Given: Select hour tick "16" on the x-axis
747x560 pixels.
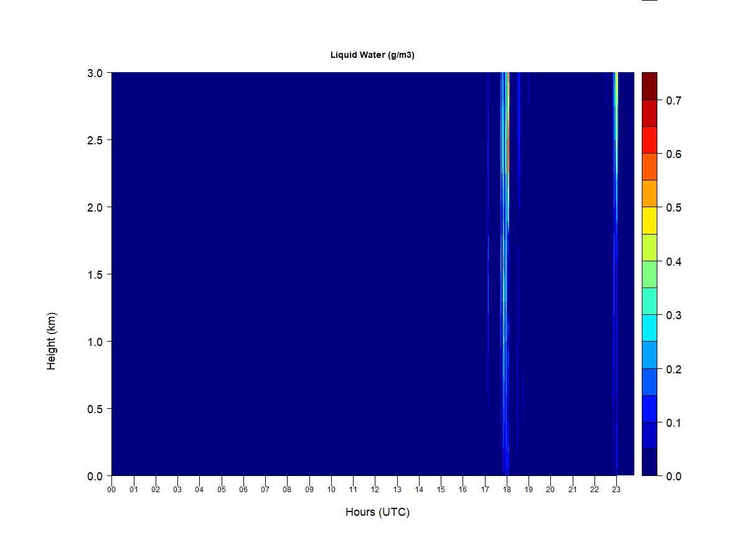Looking at the screenshot, I should click(463, 490).
